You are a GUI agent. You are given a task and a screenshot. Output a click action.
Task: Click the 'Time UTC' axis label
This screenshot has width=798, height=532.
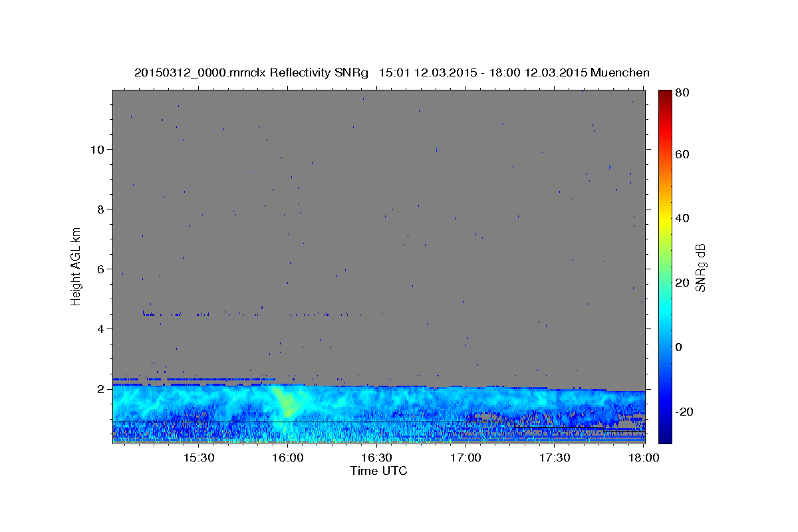coord(378,471)
